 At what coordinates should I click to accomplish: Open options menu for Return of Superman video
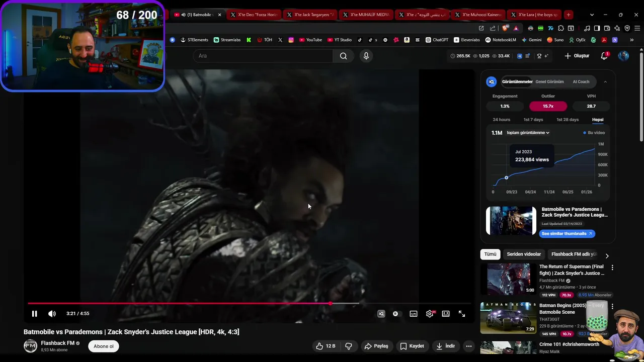pos(612,267)
